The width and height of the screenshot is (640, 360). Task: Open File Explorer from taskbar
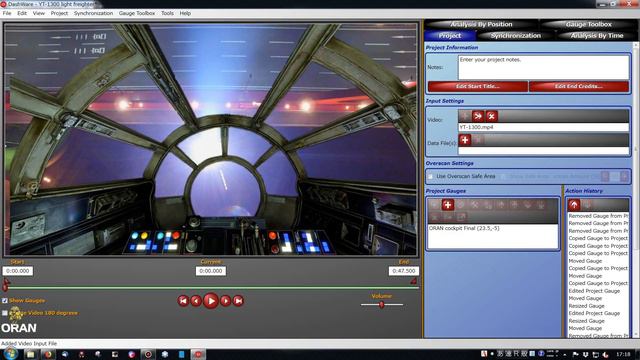[x=31, y=354]
